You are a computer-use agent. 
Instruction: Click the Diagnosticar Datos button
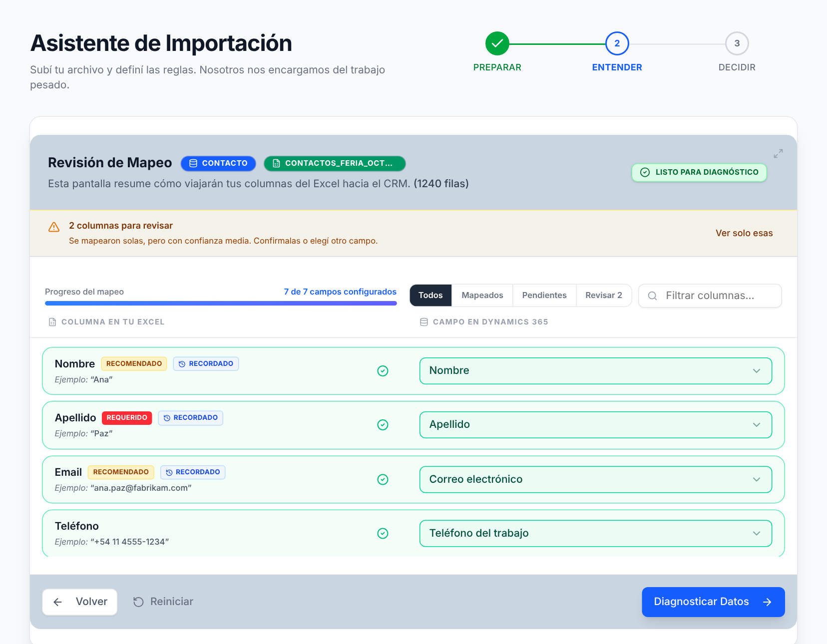pyautogui.click(x=713, y=602)
